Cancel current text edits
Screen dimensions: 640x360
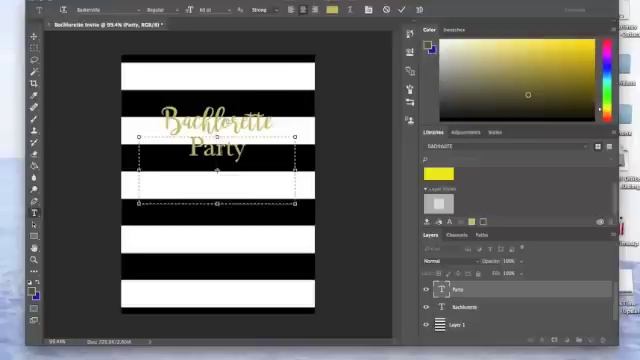(x=386, y=10)
